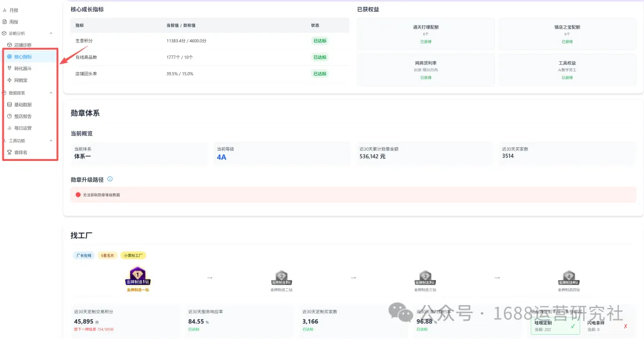Click the 11383.4分 / 4600.0分 value
644x339 pixels.
(x=187, y=41)
